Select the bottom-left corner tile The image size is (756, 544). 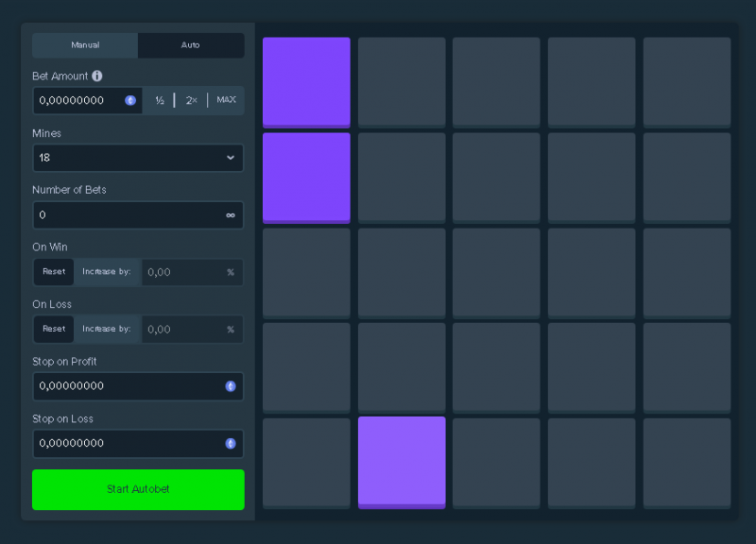[306, 463]
